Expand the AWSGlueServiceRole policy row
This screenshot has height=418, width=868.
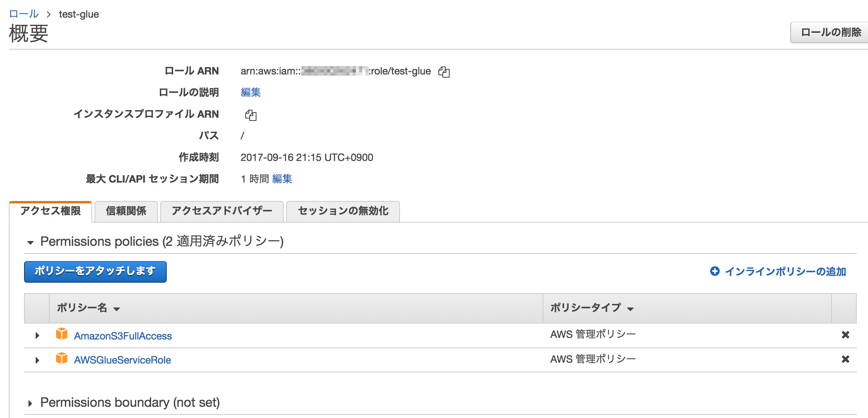(x=37, y=360)
